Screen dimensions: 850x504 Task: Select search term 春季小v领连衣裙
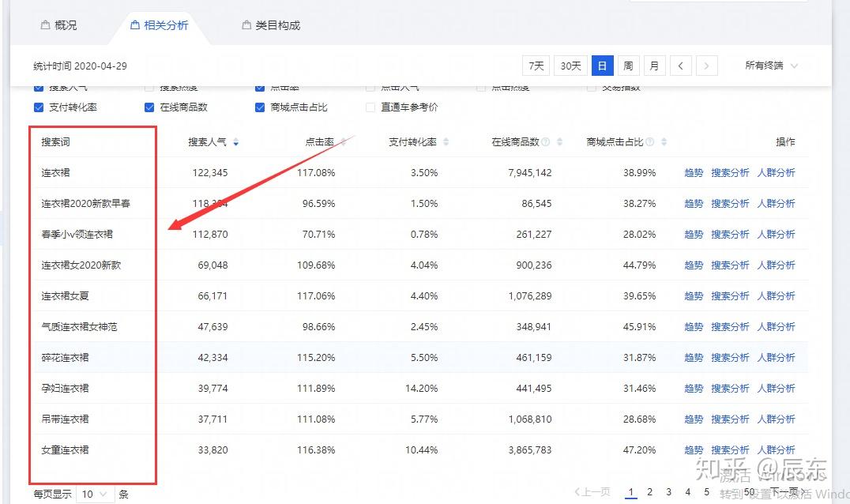coord(77,235)
